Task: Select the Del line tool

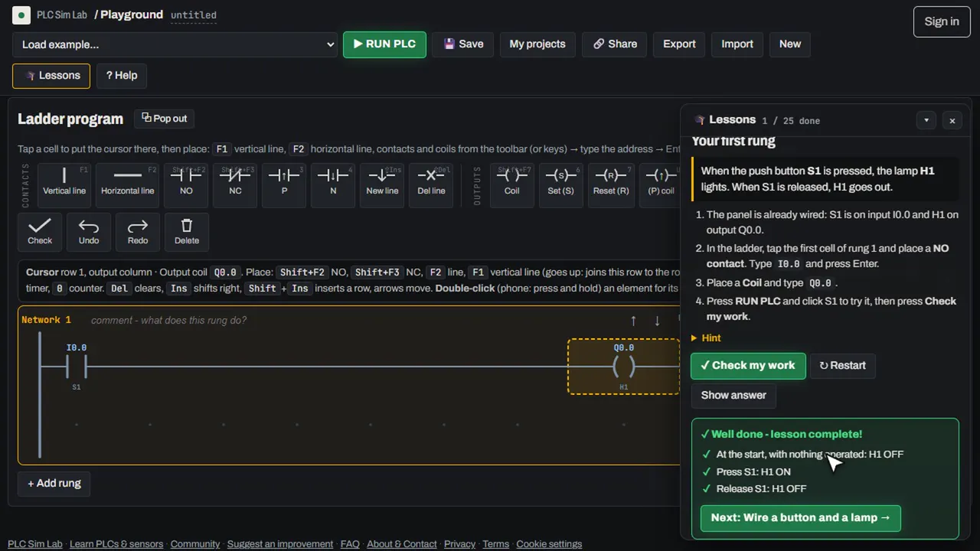Action: 431,185
